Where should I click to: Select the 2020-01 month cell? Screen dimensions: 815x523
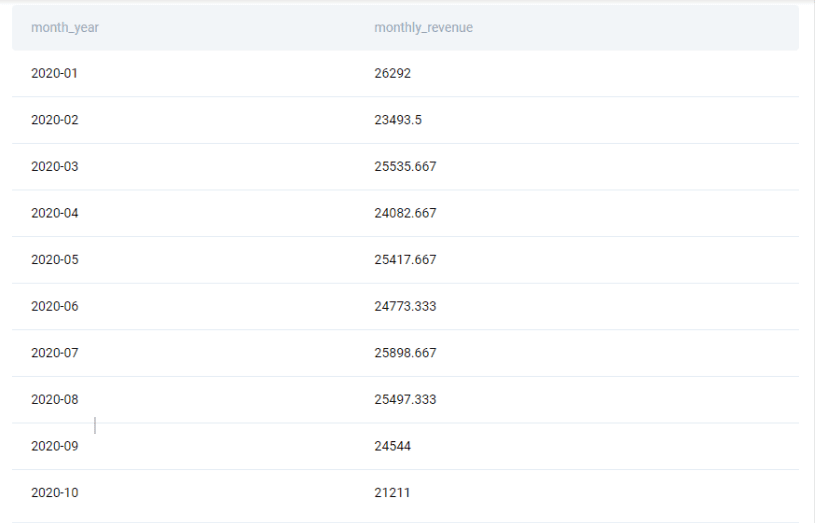54,74
